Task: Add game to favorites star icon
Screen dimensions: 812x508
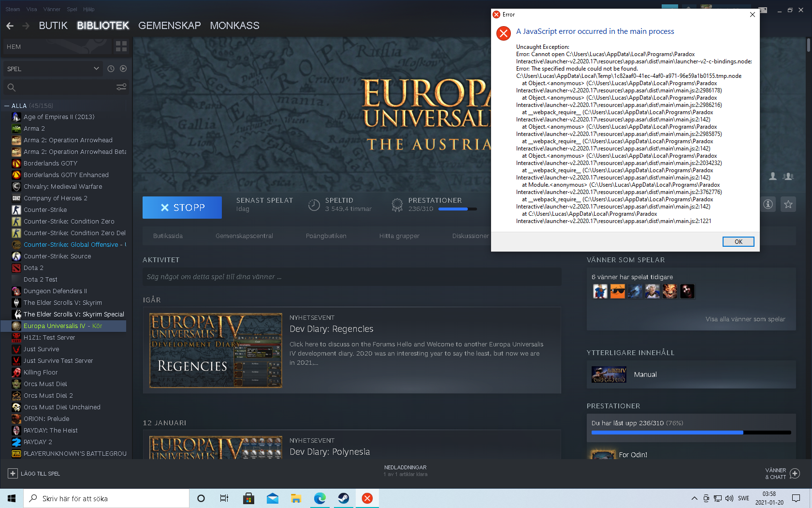Action: pyautogui.click(x=788, y=204)
